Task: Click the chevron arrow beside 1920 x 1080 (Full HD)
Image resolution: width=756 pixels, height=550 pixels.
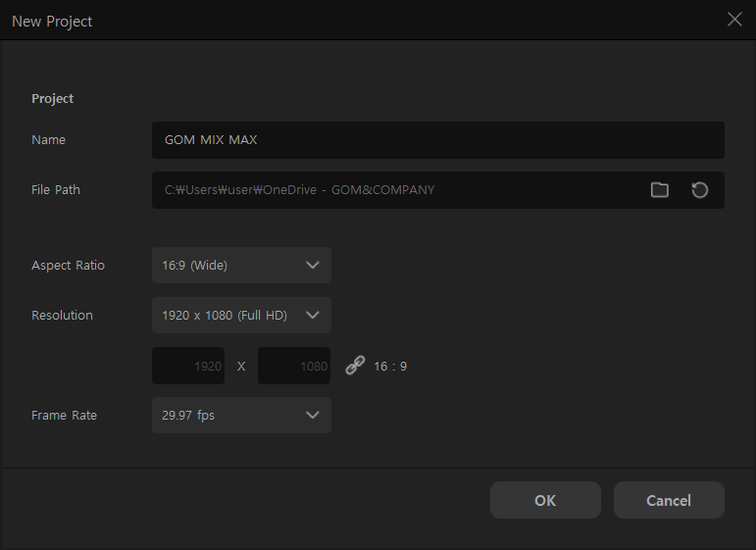Action: click(313, 315)
